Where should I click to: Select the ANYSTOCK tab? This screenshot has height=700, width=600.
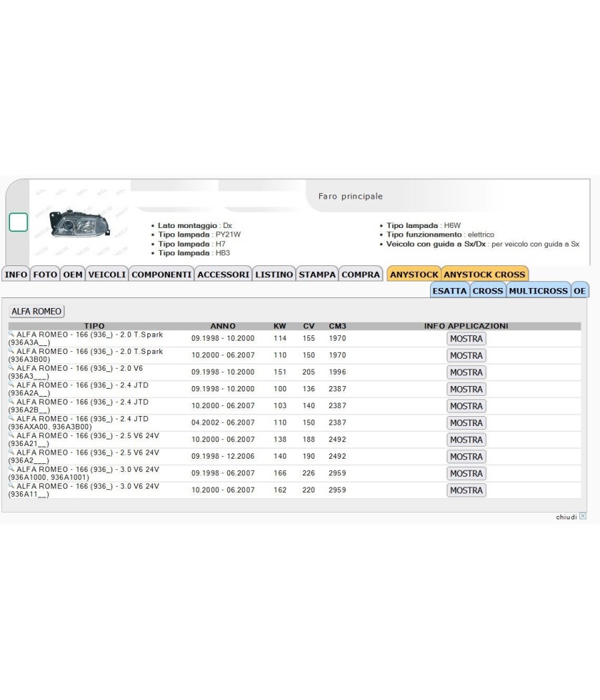pos(414,274)
